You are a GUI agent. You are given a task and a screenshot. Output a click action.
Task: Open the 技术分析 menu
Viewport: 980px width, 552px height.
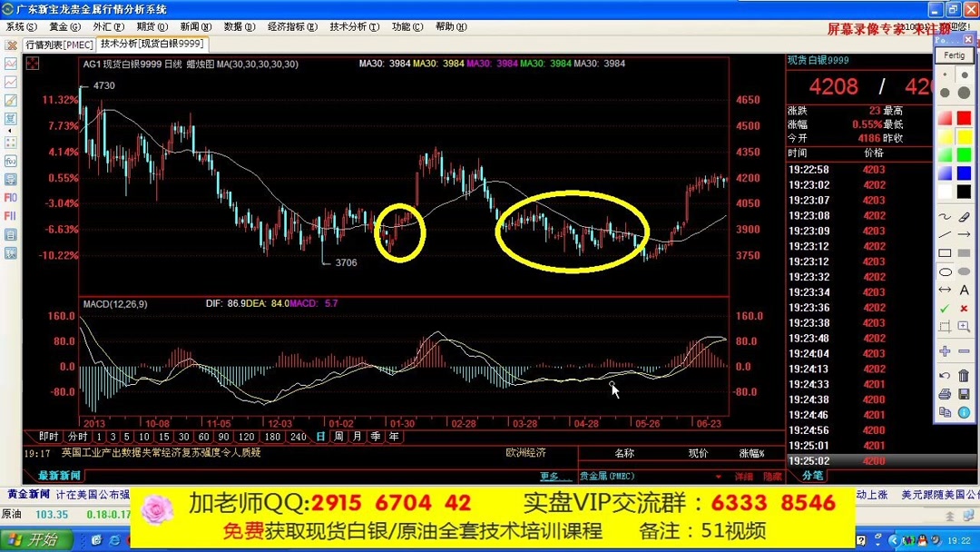[x=353, y=27]
